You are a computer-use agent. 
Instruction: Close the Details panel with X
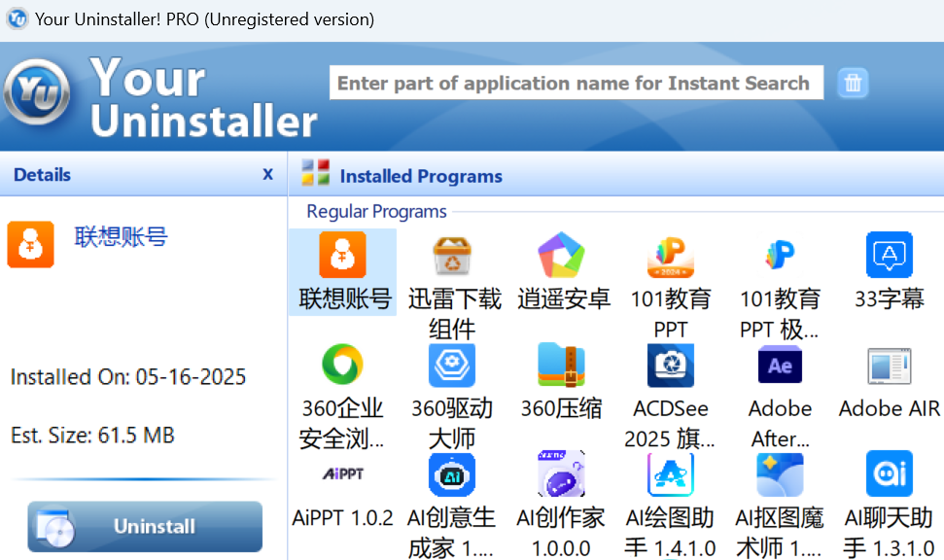click(x=268, y=174)
